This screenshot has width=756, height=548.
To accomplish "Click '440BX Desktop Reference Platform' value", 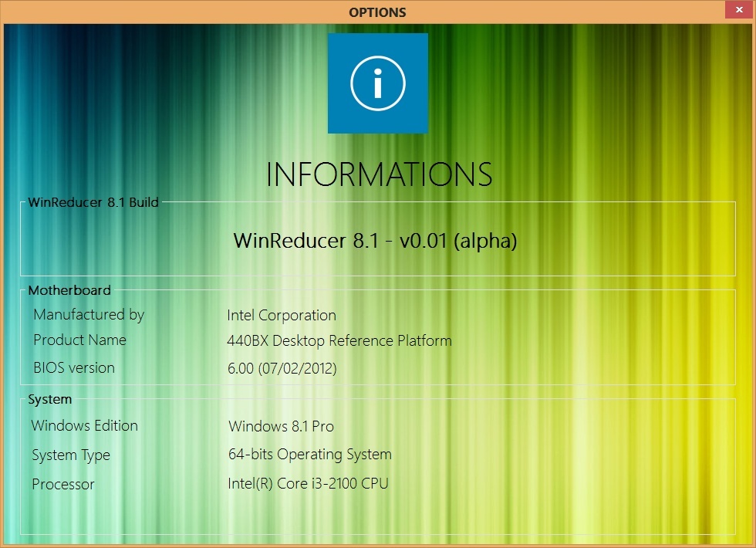I will click(339, 341).
